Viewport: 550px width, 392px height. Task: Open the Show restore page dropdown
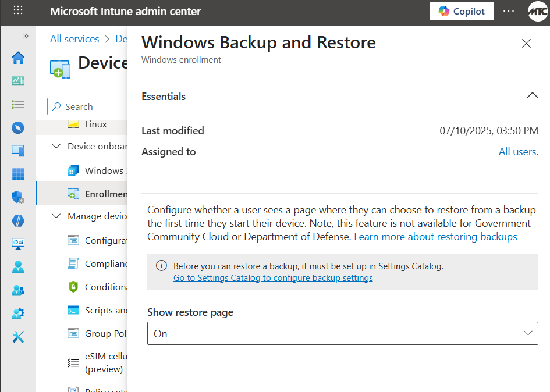pos(342,333)
